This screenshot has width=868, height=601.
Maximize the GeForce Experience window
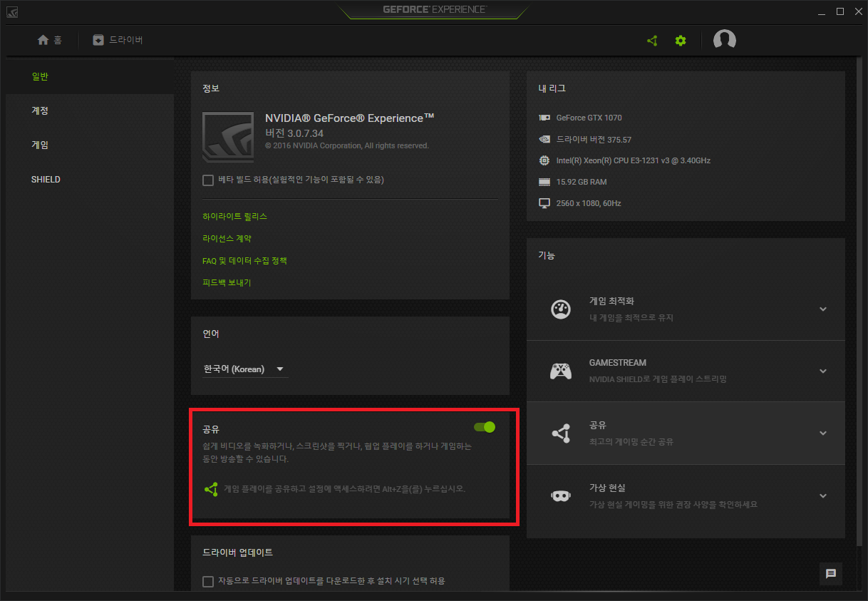(x=840, y=11)
